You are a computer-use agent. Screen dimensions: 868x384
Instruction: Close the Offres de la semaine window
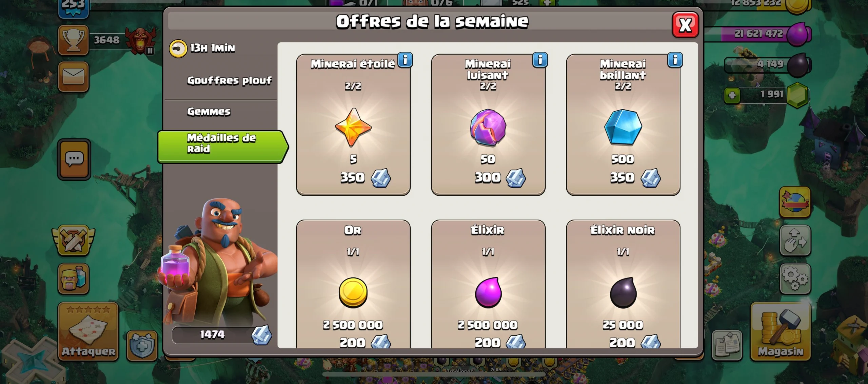coord(685,25)
